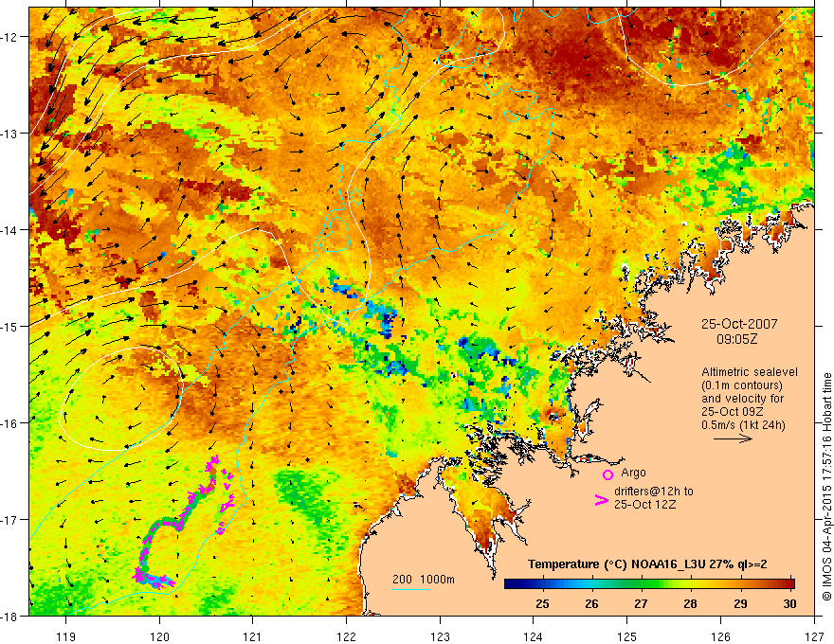Viewport: 834px width, 644px height.
Task: Click the longitude axis label 126
Action: click(720, 636)
